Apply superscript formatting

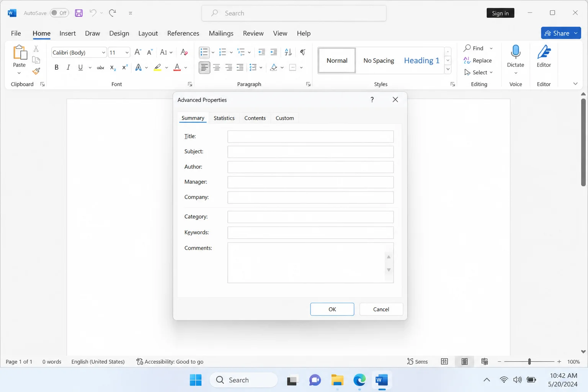(x=125, y=68)
